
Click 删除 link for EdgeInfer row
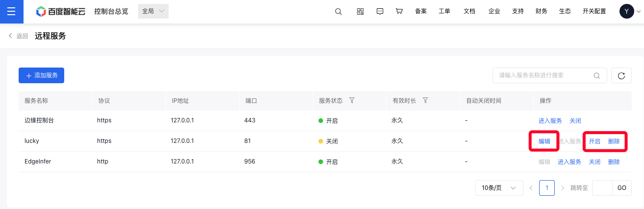614,162
